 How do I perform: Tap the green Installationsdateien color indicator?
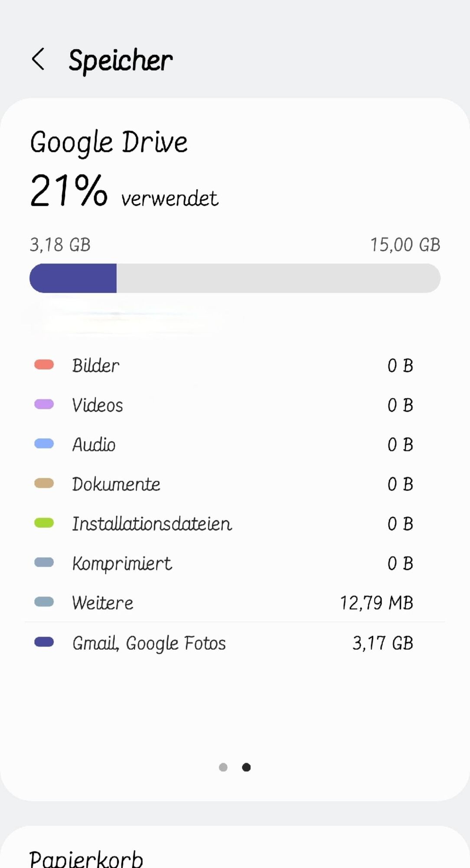(x=44, y=523)
